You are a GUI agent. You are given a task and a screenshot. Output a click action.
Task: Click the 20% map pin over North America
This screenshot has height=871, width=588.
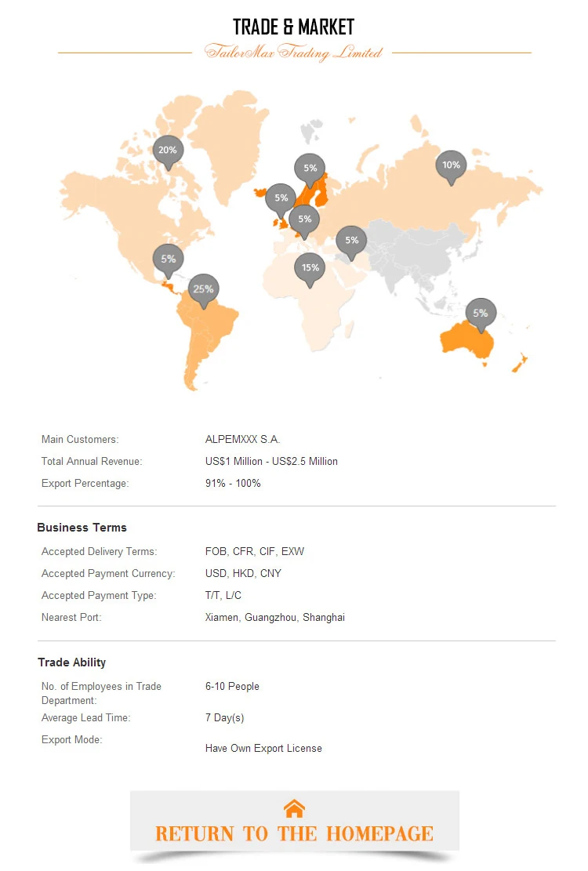(x=168, y=151)
